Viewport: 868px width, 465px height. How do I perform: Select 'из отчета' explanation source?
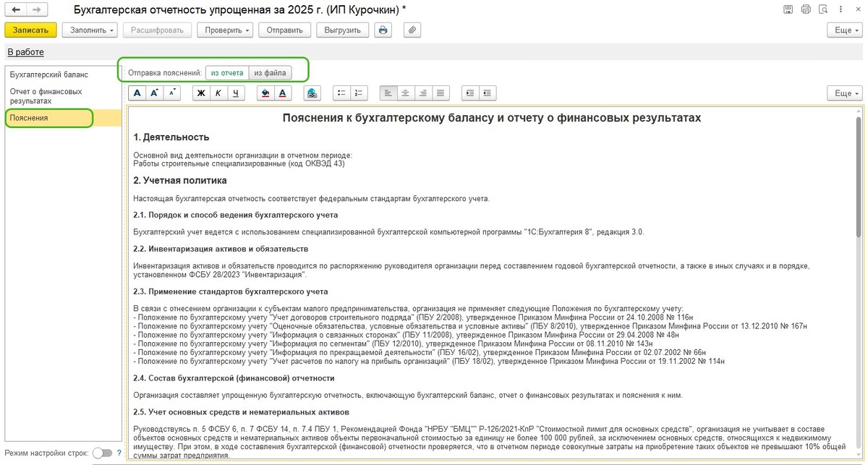[227, 72]
